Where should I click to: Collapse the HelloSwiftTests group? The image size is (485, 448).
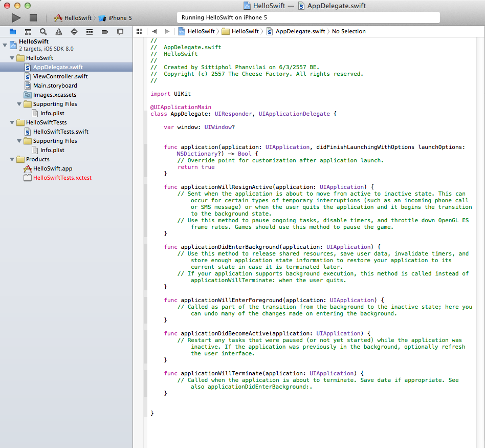pos(12,122)
